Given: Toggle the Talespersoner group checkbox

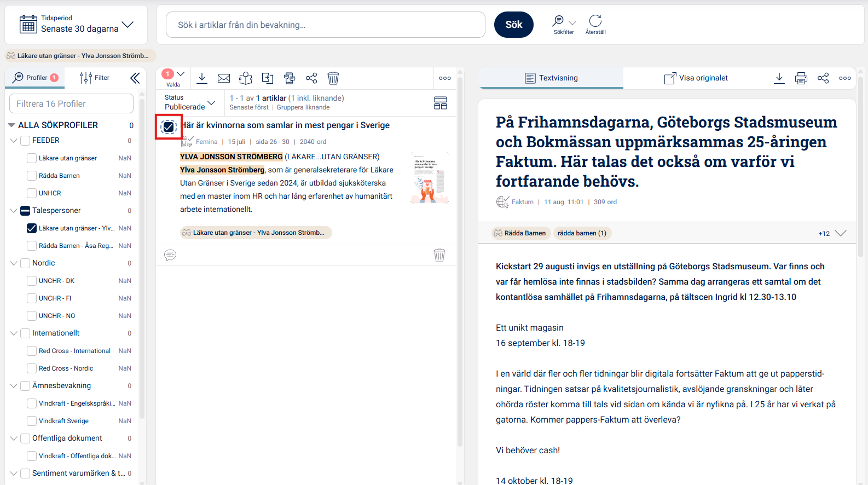Looking at the screenshot, I should (x=25, y=211).
